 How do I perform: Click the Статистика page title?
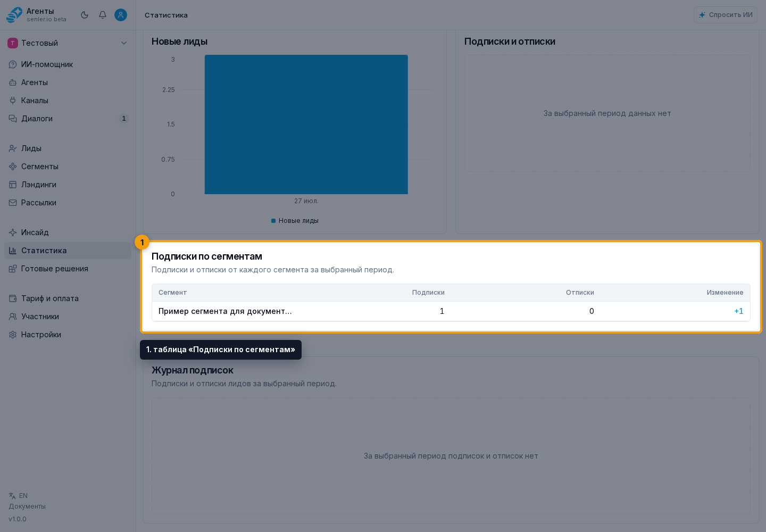tap(166, 15)
